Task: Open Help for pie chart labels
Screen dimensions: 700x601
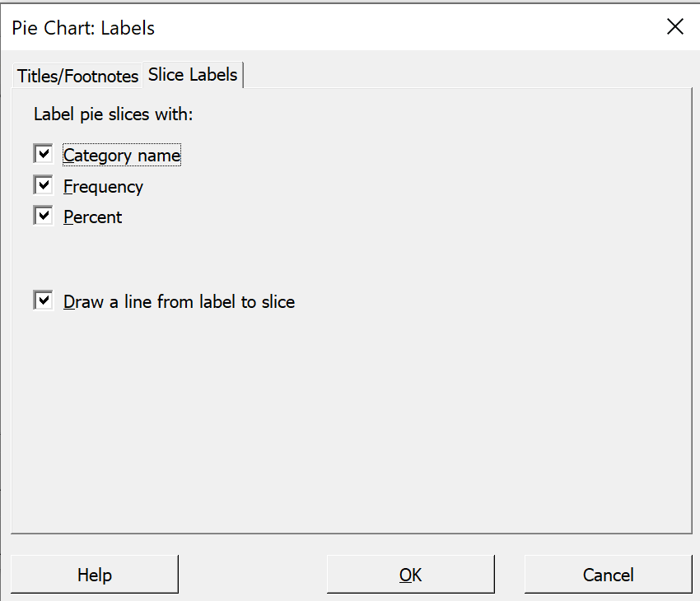Action: (x=95, y=574)
